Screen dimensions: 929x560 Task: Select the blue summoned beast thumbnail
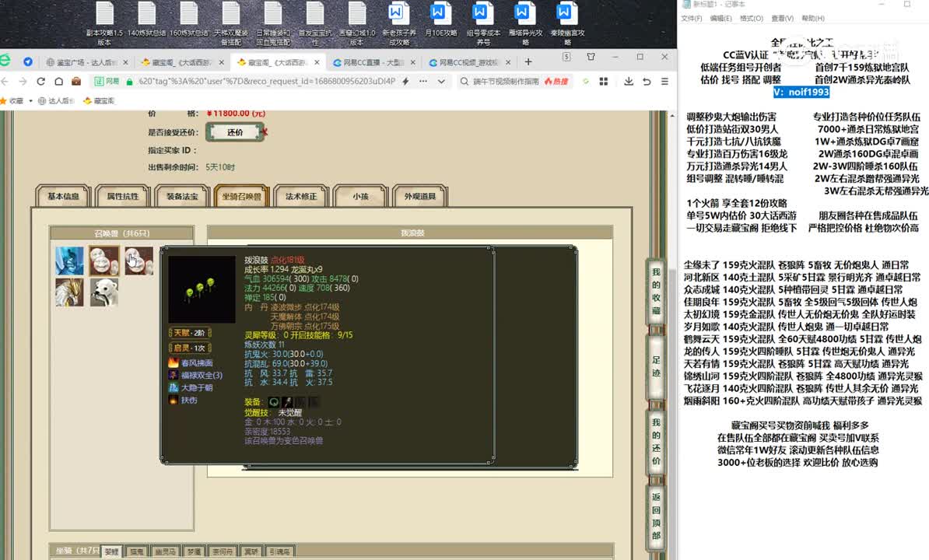pos(69,261)
